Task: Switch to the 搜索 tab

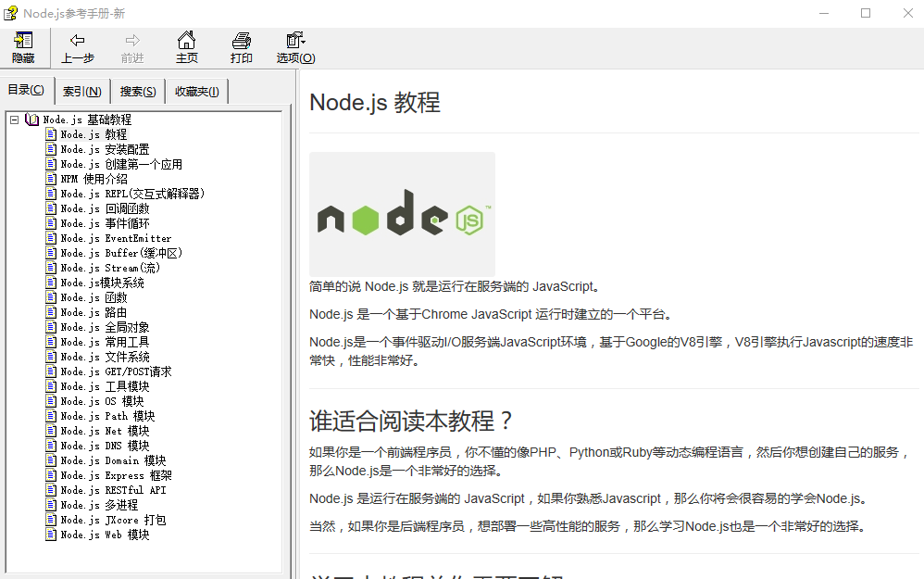Action: click(137, 90)
